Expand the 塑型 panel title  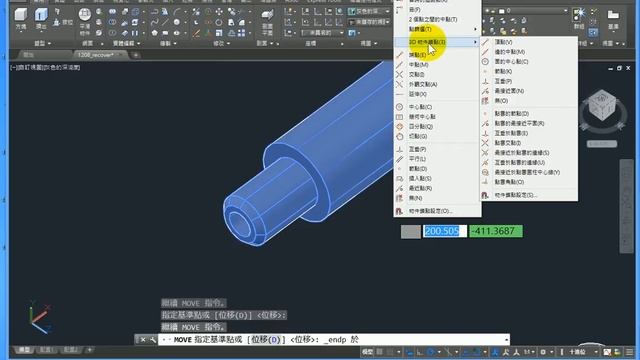click(42, 43)
